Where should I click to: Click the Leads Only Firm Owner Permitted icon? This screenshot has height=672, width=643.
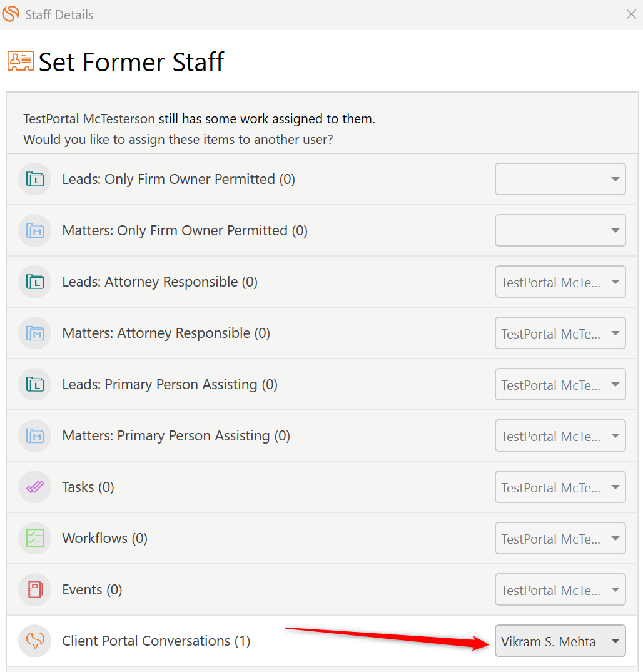(x=35, y=180)
